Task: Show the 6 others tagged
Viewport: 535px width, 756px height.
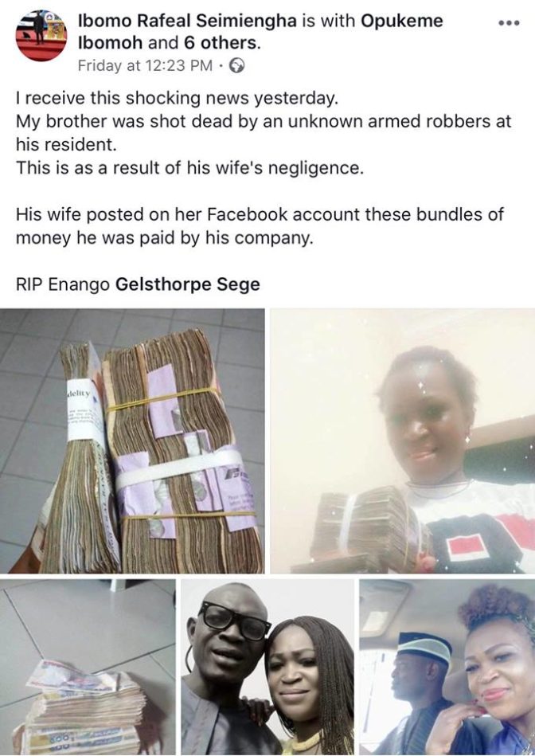Action: [x=221, y=43]
